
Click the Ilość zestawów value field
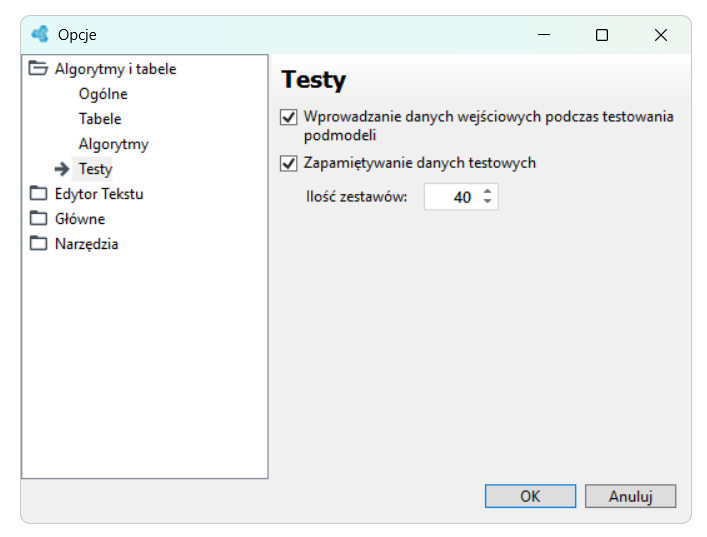point(461,197)
